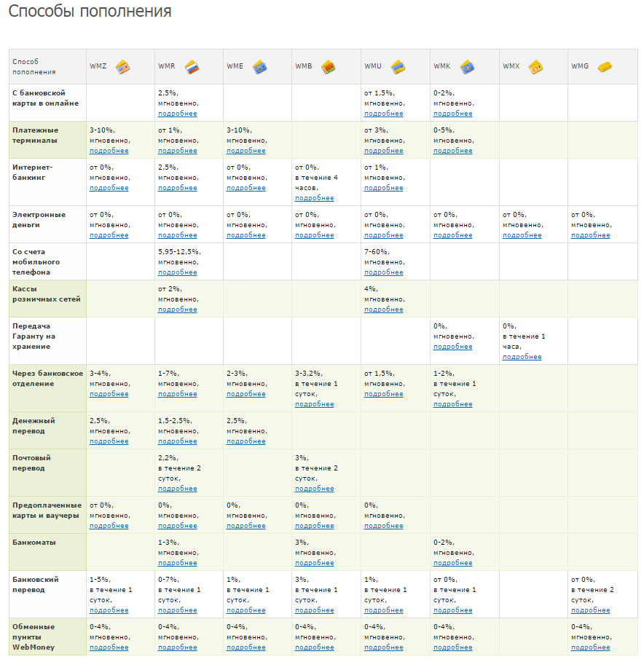The width and height of the screenshot is (644, 662).
Task: Open подробнее for WMK bank card online
Action: pos(452,114)
